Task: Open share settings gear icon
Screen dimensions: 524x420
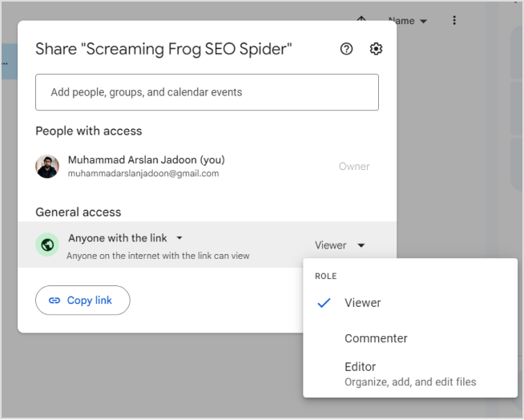Action: pos(376,49)
